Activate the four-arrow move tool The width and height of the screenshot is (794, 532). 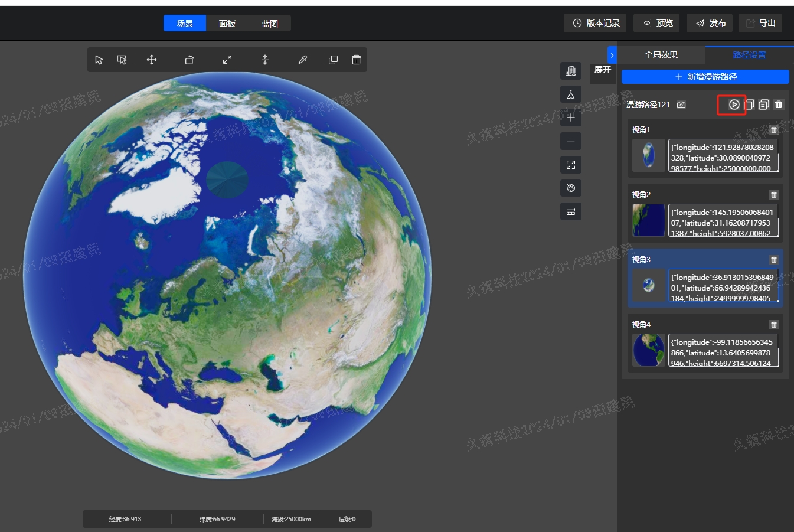coord(152,60)
